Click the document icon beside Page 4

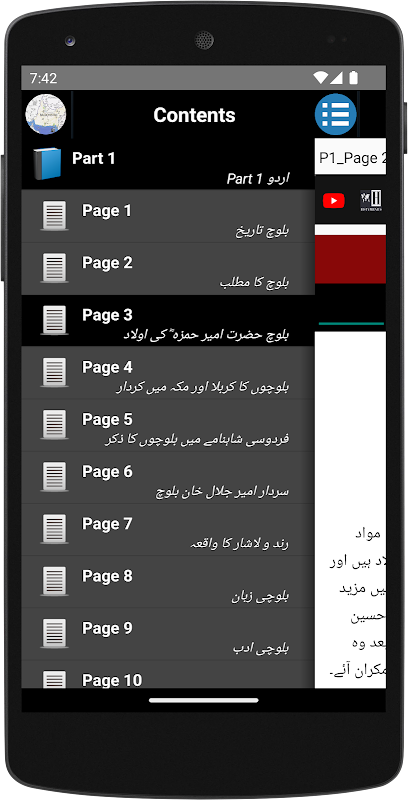54,372
